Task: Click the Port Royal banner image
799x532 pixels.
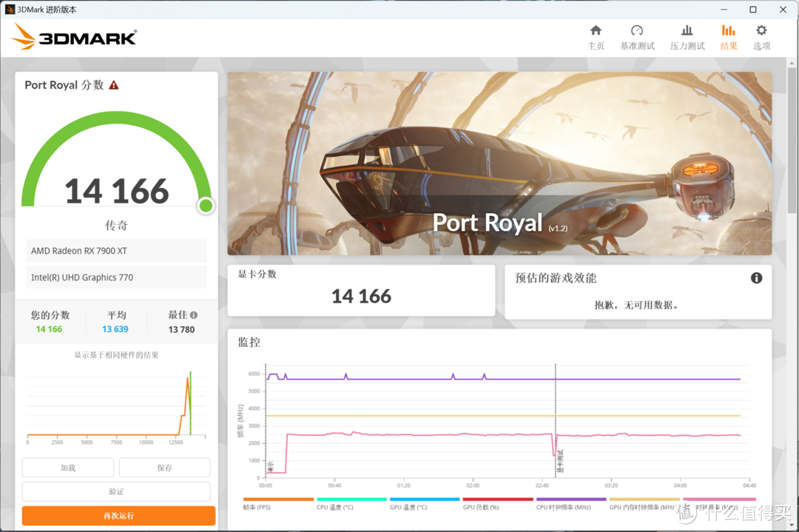Action: tap(499, 163)
